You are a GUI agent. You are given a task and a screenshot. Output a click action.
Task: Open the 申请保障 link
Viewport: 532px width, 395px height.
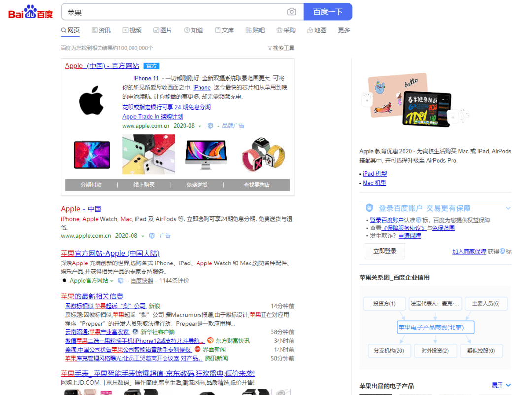409,236
